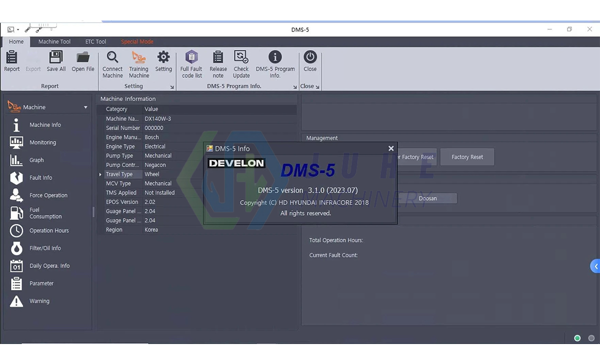Switch to the Machine Tool tab
Image resolution: width=600 pixels, height=364 pixels.
click(x=54, y=41)
